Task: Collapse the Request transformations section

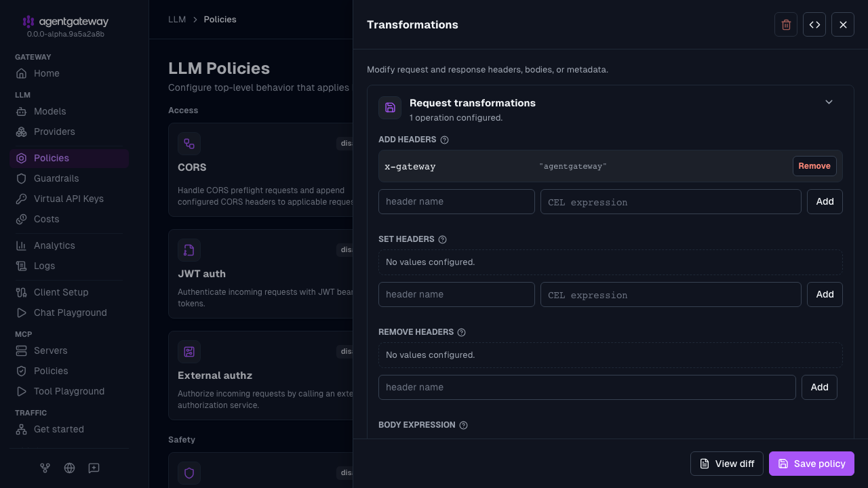Action: [829, 102]
